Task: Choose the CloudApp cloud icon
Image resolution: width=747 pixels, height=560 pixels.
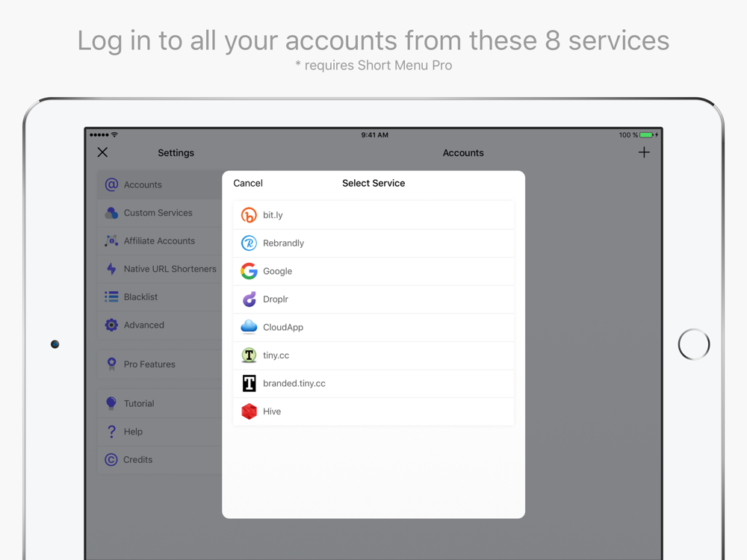Action: [249, 327]
